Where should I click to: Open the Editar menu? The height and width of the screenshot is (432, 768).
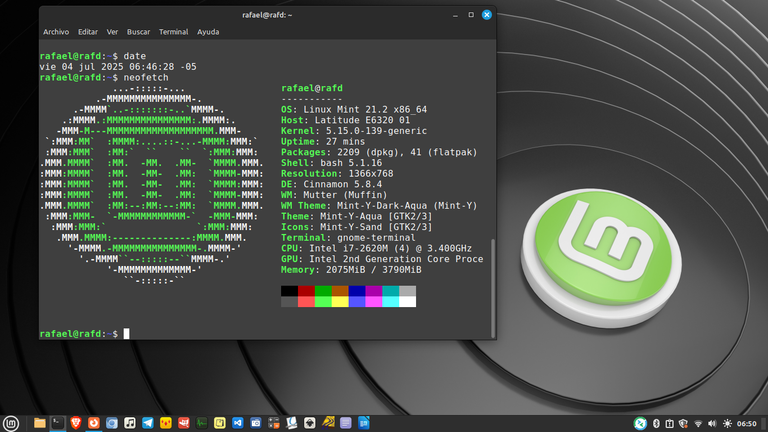[88, 32]
